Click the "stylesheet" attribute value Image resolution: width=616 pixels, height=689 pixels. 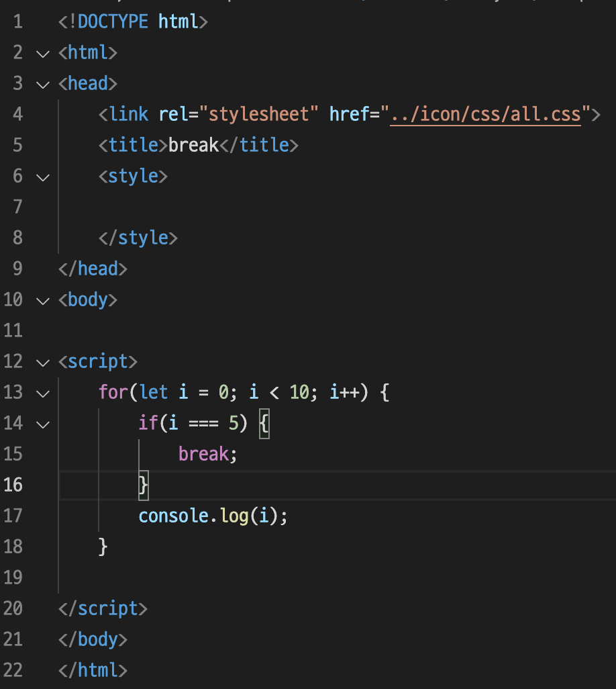pyautogui.click(x=258, y=114)
